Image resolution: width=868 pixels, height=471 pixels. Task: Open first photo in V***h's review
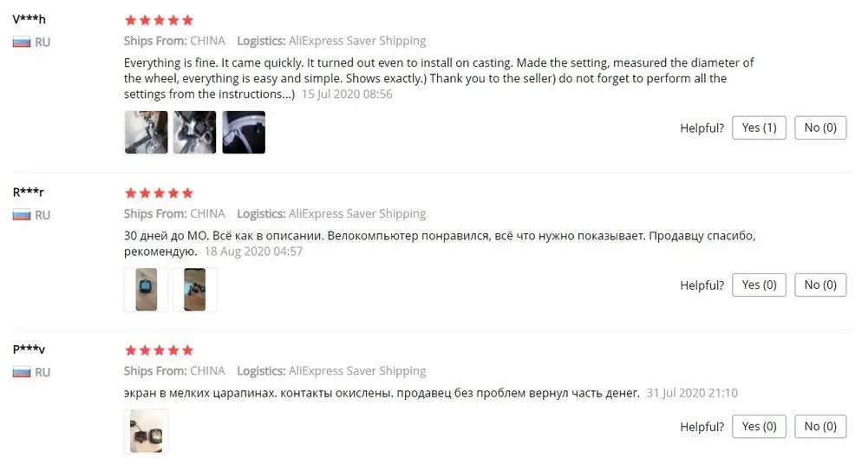[147, 132]
